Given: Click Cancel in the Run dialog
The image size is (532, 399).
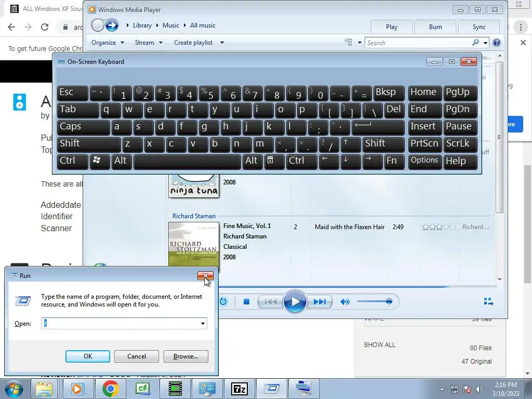Looking at the screenshot, I should click(x=137, y=356).
